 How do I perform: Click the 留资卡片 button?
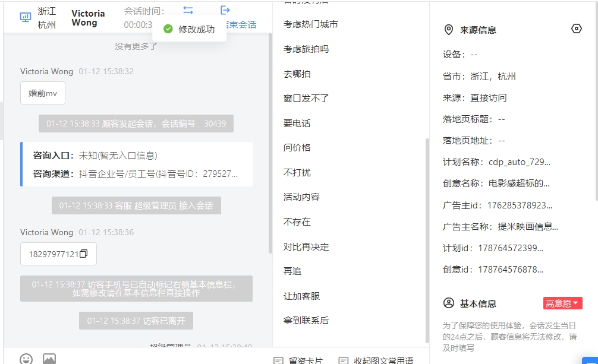(x=298, y=360)
